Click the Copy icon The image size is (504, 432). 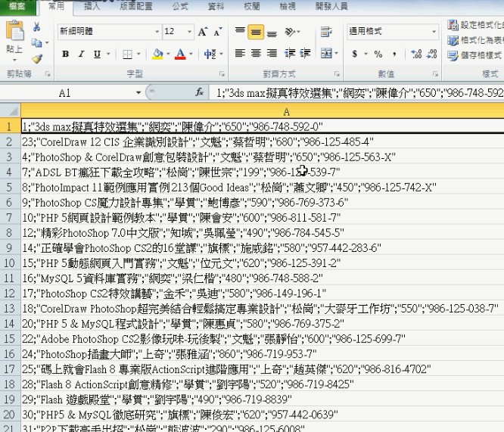36,42
